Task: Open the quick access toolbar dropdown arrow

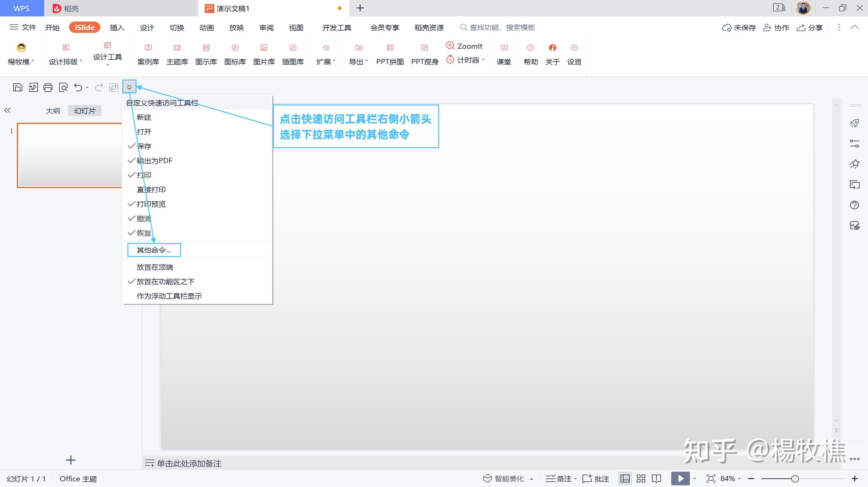Action: pos(129,86)
